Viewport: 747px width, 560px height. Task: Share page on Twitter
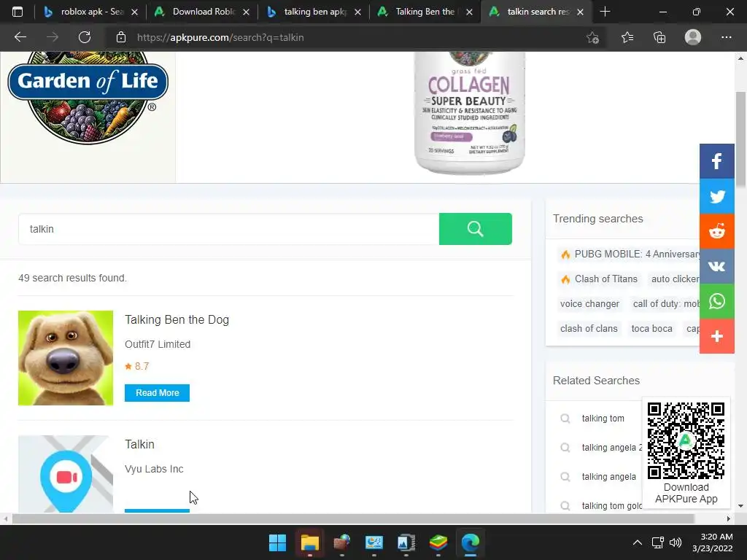click(717, 196)
